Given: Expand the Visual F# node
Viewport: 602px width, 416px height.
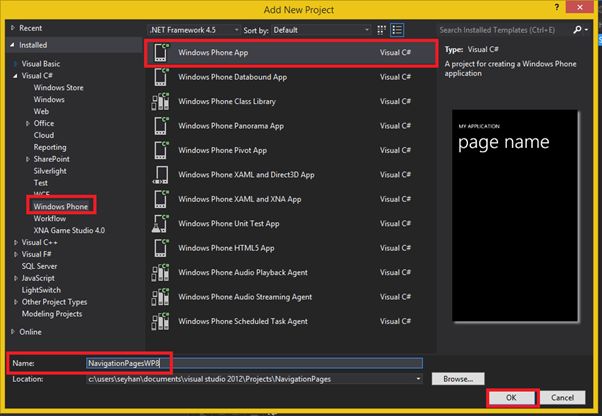Looking at the screenshot, I should tap(15, 254).
